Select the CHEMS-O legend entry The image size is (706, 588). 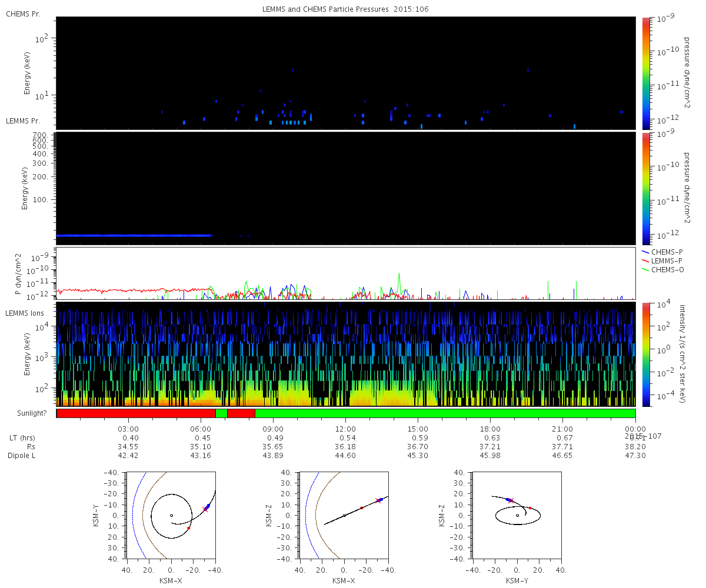pos(662,269)
